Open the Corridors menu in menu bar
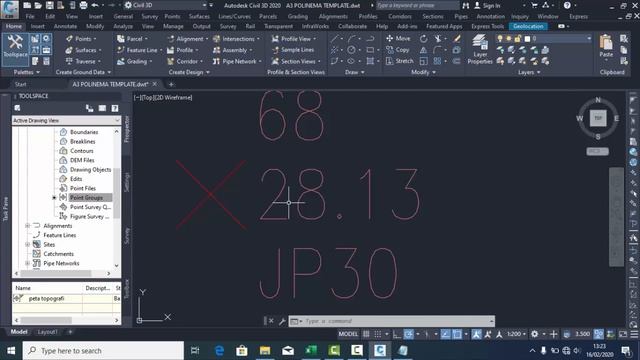 (x=400, y=17)
